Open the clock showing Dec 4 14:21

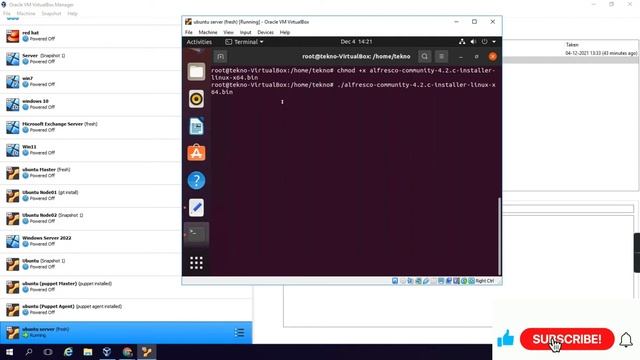[x=356, y=42]
